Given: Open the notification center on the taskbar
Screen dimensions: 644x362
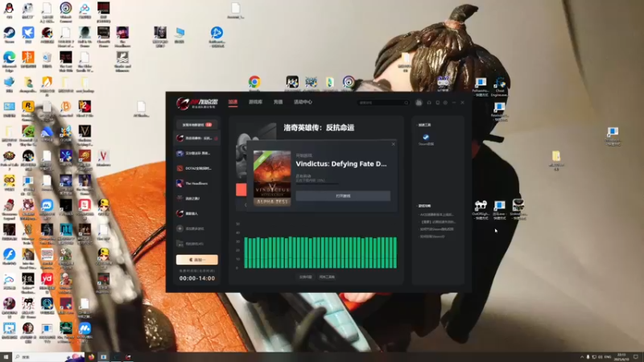Looking at the screenshot, I should (636, 357).
